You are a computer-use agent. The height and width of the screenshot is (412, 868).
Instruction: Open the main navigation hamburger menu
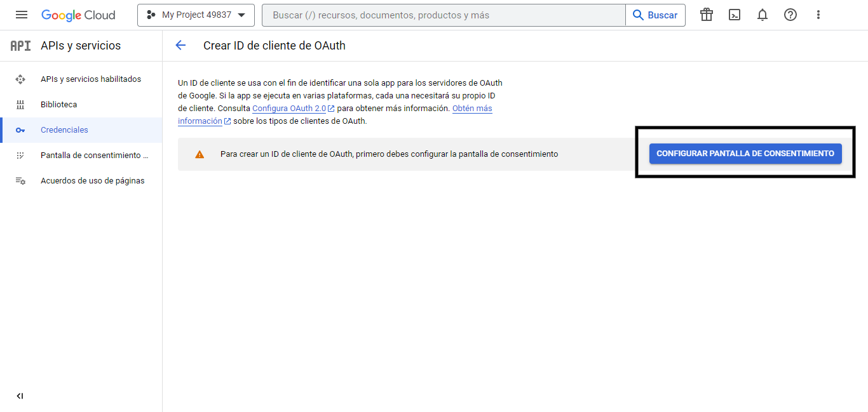point(22,15)
